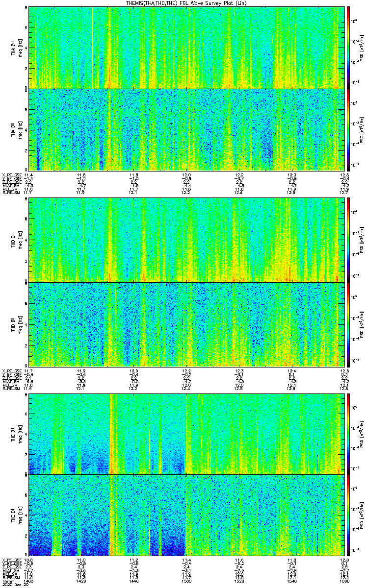Click the 'THD B∥ freq [Hz]' axis label
The height and width of the screenshot is (588, 368).
(16, 324)
